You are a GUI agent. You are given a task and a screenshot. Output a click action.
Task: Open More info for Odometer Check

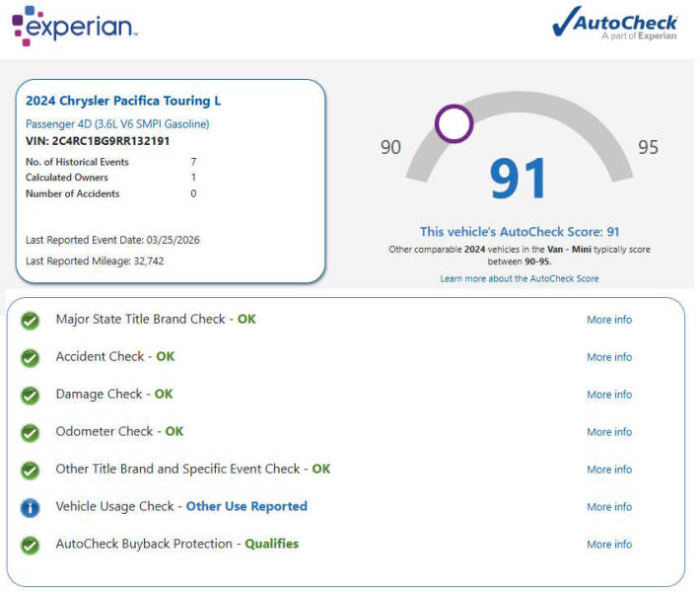(x=609, y=432)
